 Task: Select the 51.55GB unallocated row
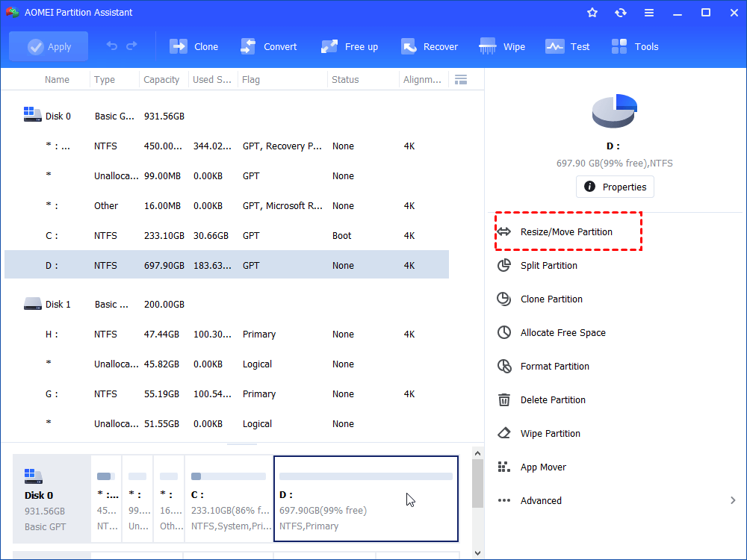227,424
